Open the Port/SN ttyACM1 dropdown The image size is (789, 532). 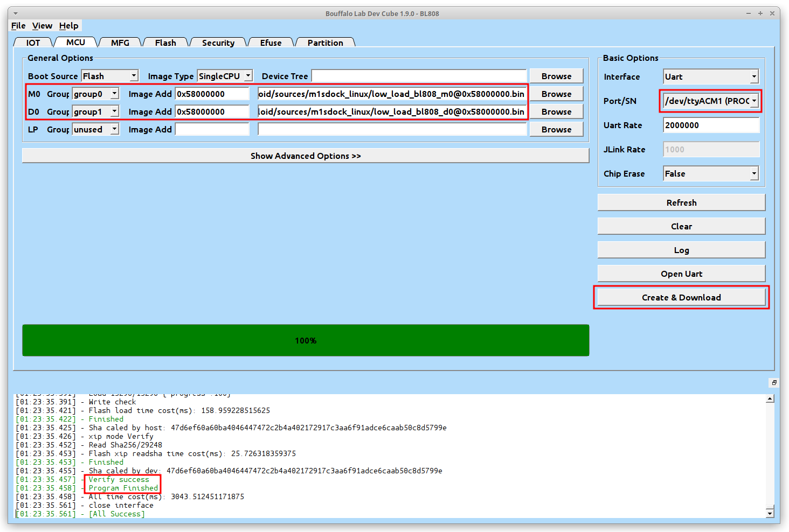point(711,101)
